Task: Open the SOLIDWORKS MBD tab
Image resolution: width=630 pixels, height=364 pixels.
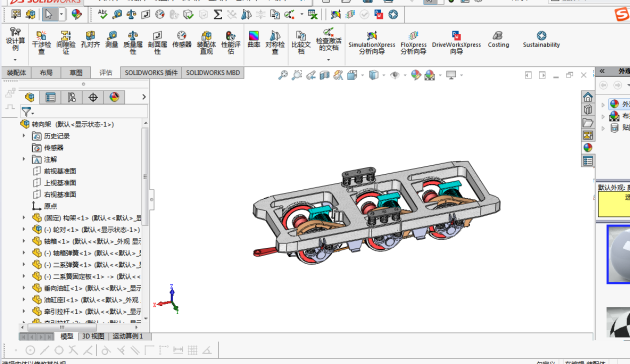Action: pyautogui.click(x=213, y=73)
